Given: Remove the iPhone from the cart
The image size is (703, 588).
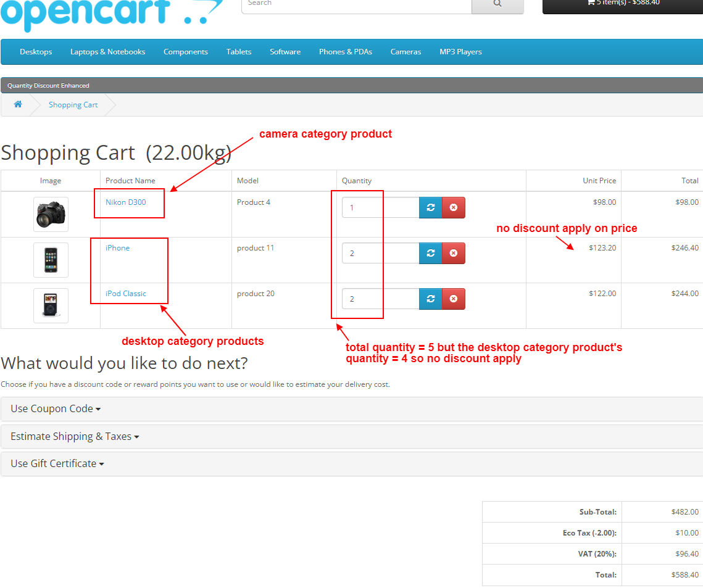Looking at the screenshot, I should click(x=454, y=253).
